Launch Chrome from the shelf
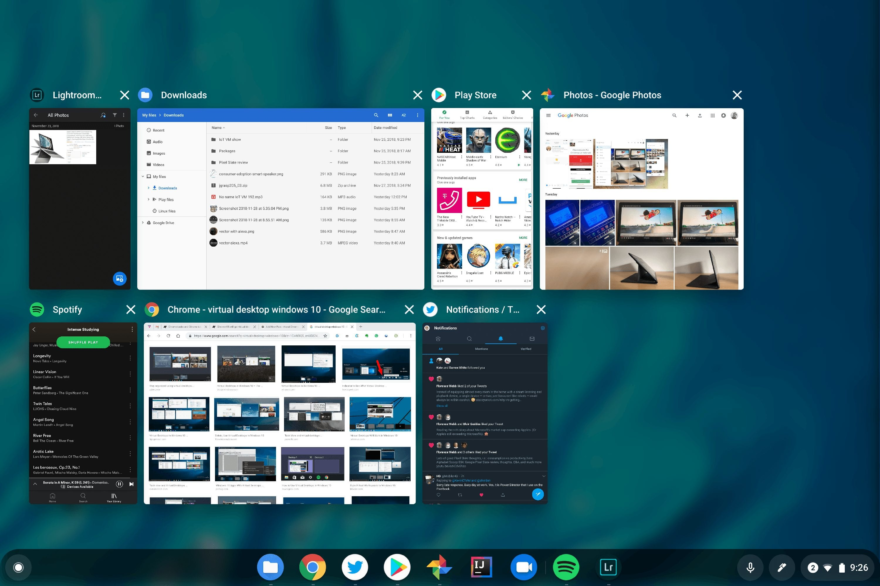 click(313, 567)
